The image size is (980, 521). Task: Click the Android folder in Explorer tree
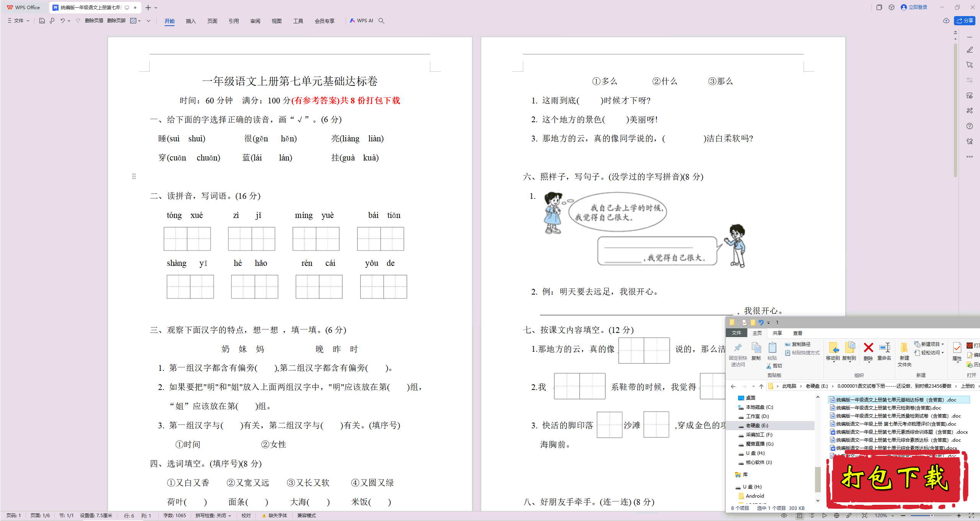click(750, 496)
